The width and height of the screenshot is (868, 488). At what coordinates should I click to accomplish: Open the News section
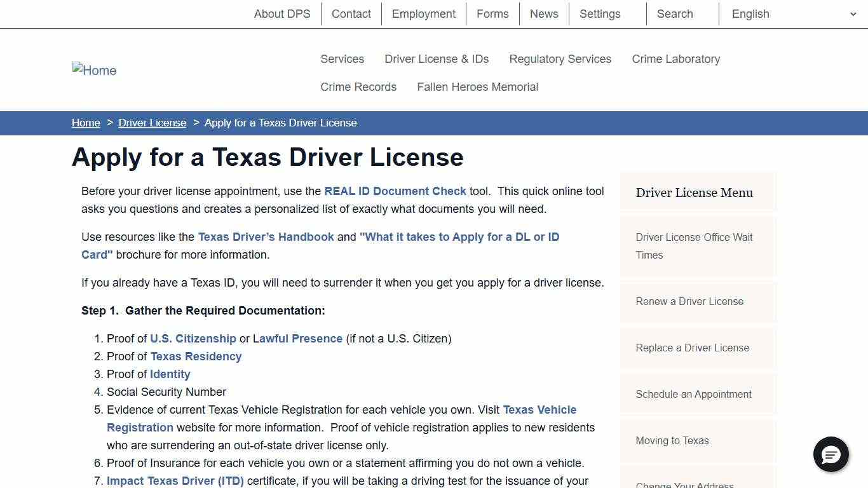click(543, 13)
